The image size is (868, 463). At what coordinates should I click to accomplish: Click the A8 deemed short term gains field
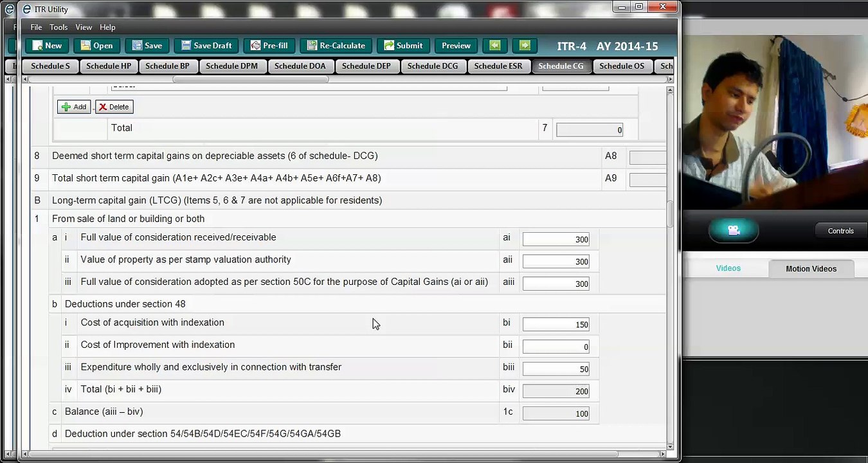pos(647,158)
